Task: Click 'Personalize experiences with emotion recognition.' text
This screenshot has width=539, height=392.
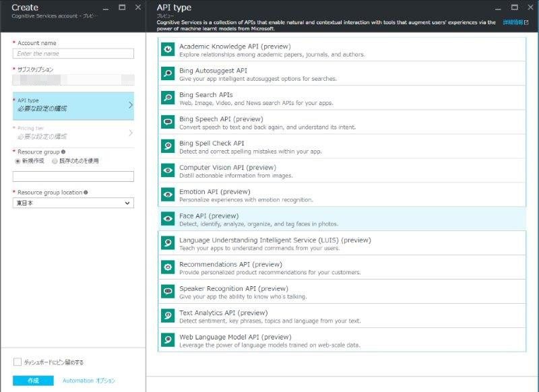Action: (x=246, y=199)
